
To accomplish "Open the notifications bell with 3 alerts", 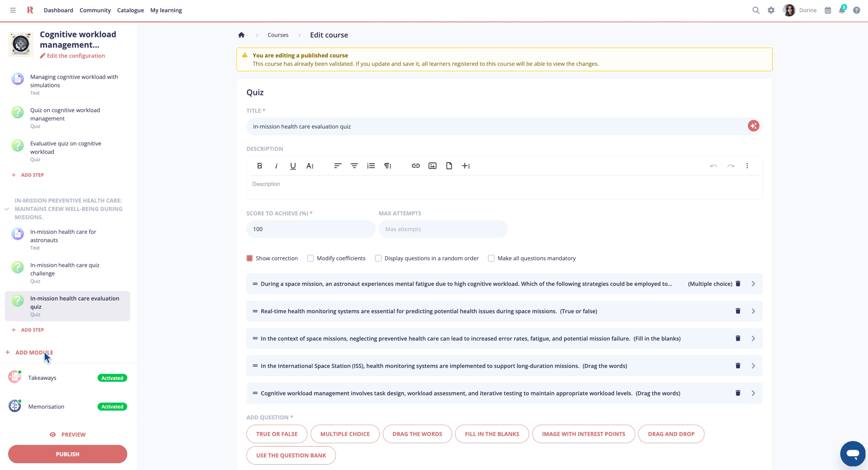I will [x=841, y=10].
